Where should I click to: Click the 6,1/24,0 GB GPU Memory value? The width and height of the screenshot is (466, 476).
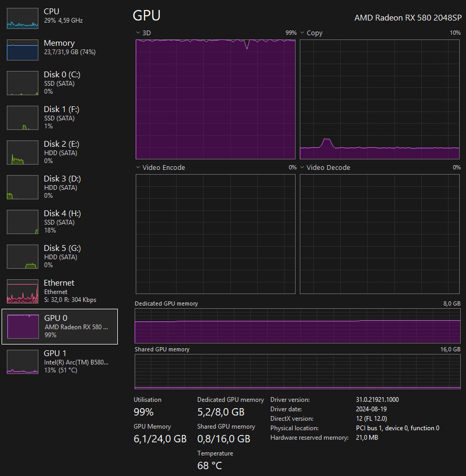[x=160, y=439]
